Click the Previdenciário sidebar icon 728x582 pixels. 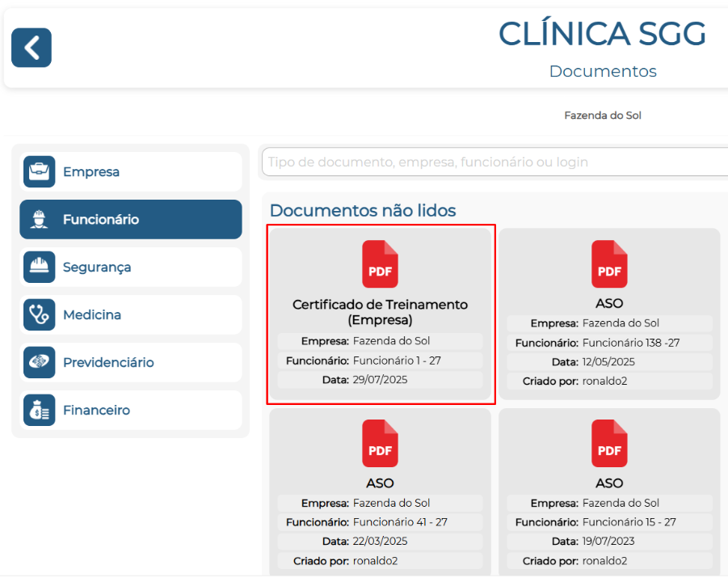point(39,362)
